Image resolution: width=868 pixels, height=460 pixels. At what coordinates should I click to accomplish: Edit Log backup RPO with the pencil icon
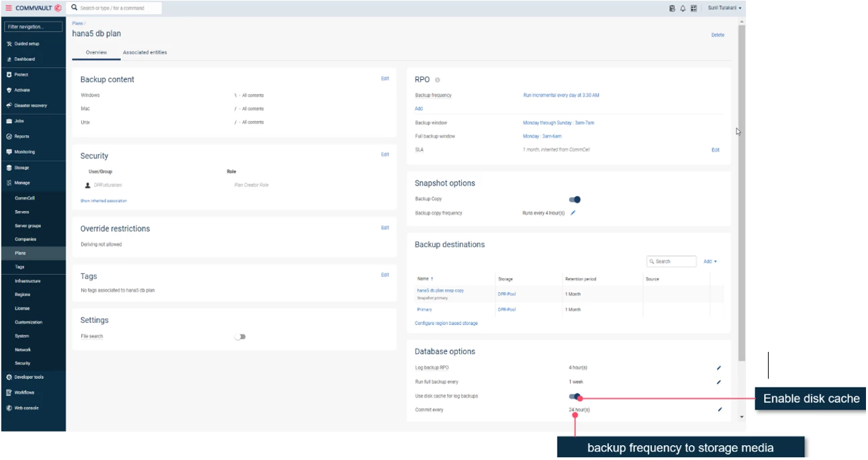[x=719, y=368]
